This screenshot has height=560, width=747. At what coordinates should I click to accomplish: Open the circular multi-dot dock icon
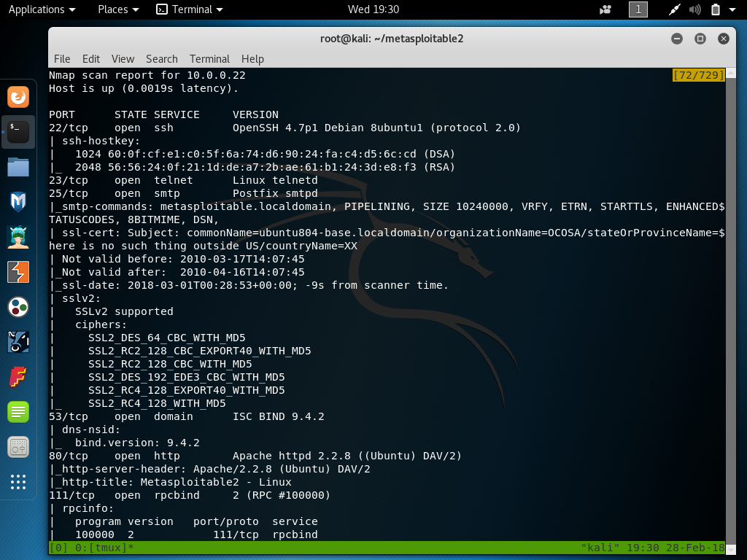(17, 307)
